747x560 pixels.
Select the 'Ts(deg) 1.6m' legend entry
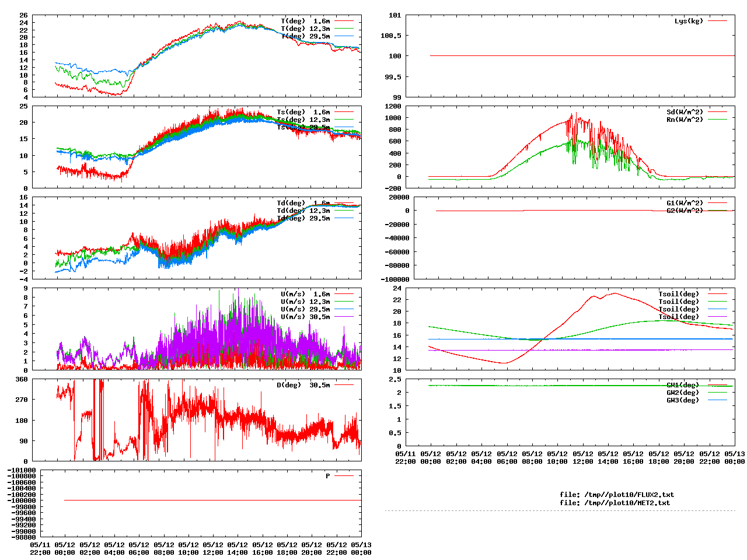pyautogui.click(x=303, y=112)
